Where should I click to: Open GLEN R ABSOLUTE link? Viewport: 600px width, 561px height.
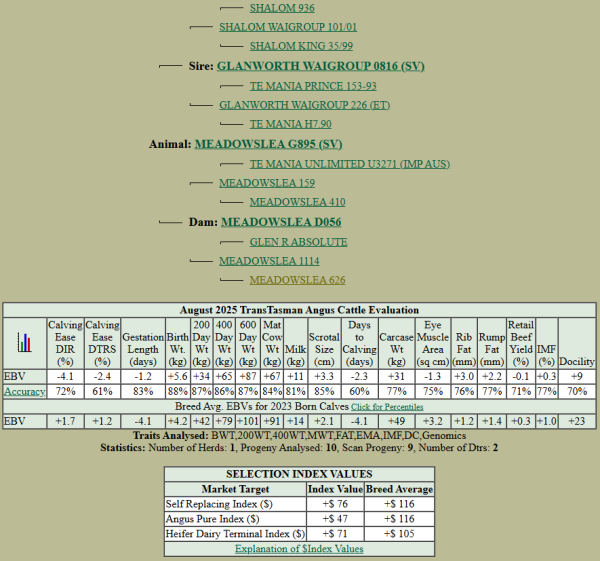(x=298, y=242)
